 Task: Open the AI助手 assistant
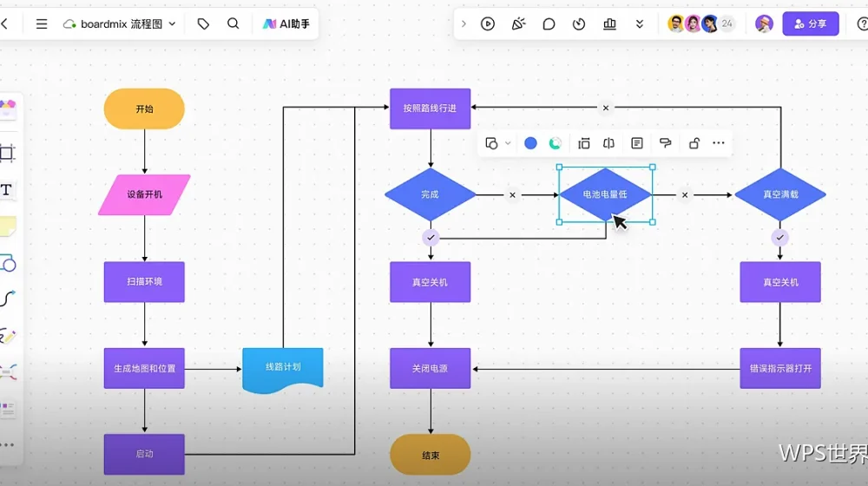click(x=286, y=23)
